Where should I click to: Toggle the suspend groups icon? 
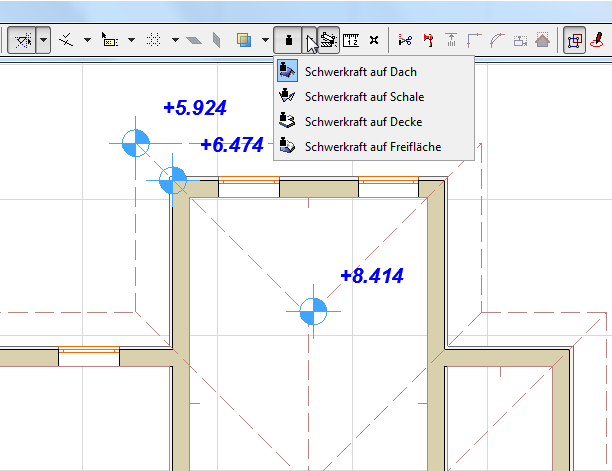tap(574, 40)
